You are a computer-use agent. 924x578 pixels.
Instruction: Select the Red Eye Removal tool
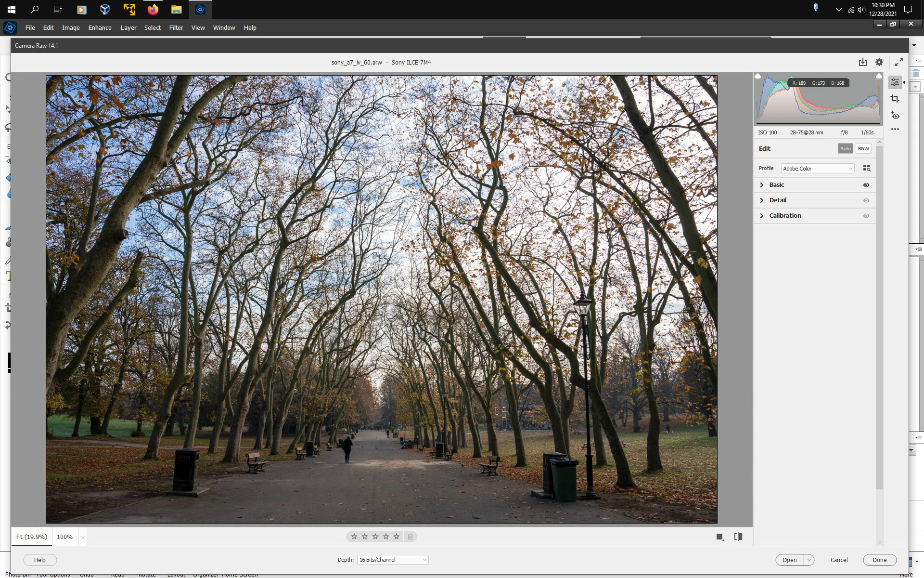pyautogui.click(x=895, y=116)
